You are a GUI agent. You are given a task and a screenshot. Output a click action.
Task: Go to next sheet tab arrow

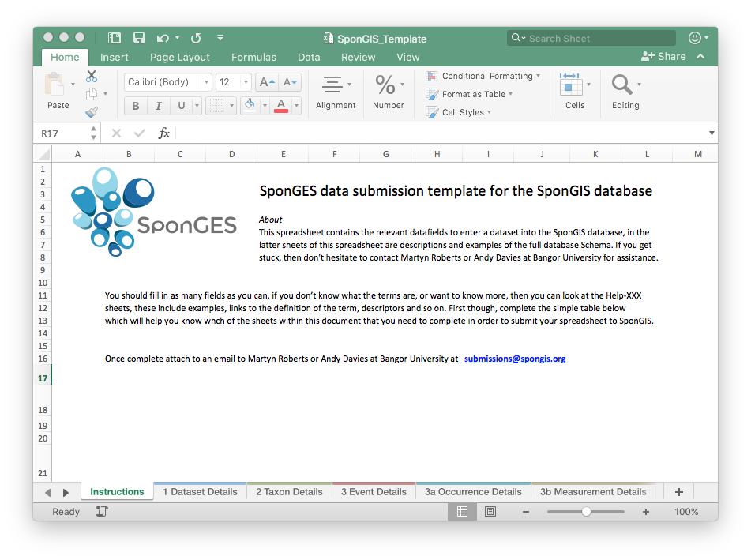[66, 492]
